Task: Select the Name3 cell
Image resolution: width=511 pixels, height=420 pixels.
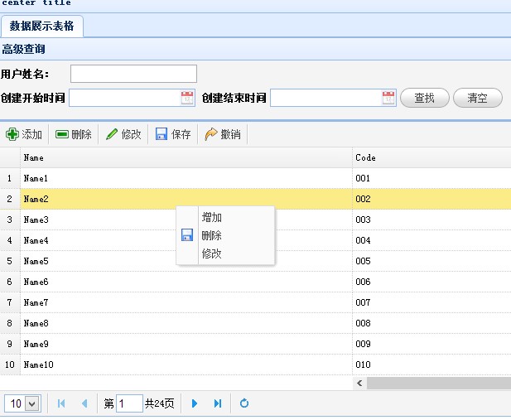Action: click(x=186, y=220)
